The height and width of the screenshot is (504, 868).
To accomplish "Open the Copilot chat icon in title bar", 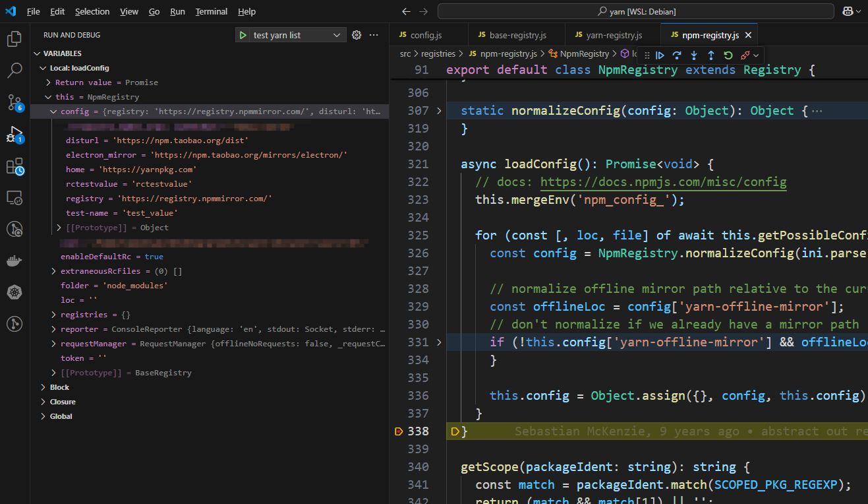I will coord(848,11).
